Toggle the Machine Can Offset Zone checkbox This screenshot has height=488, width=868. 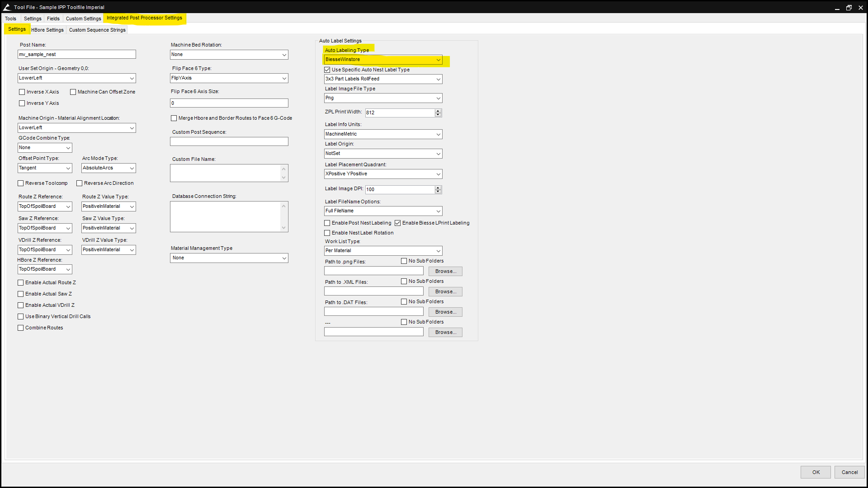pos(73,92)
